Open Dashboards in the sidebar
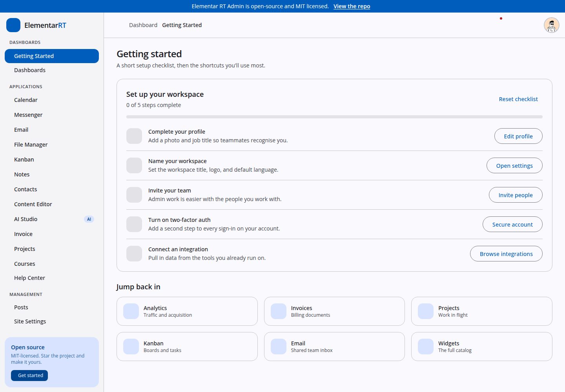This screenshot has width=565, height=392. point(52,70)
